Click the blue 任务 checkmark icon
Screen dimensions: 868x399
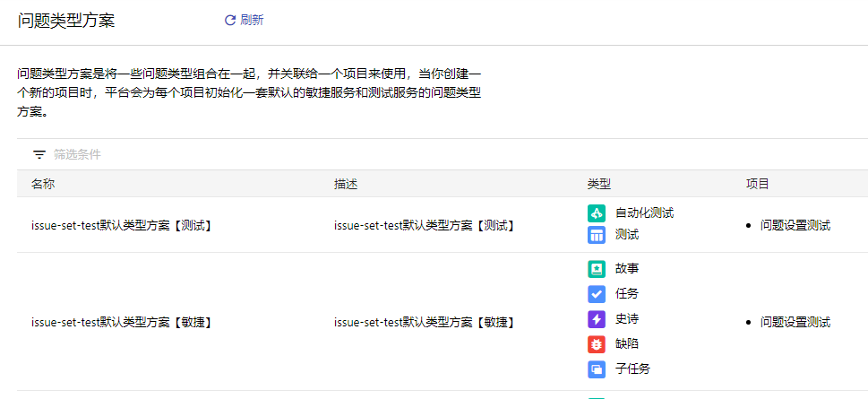[597, 294]
